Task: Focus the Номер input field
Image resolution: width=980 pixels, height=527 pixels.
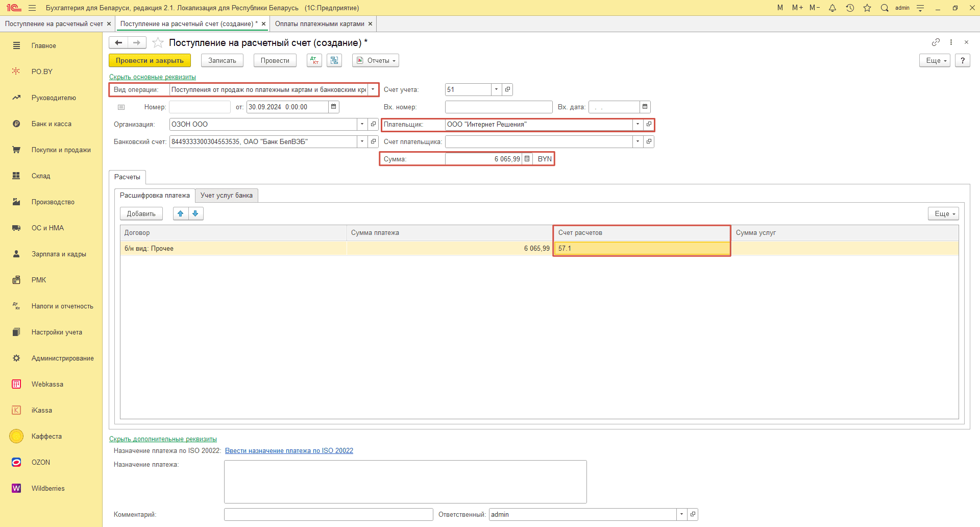Action: pos(200,107)
